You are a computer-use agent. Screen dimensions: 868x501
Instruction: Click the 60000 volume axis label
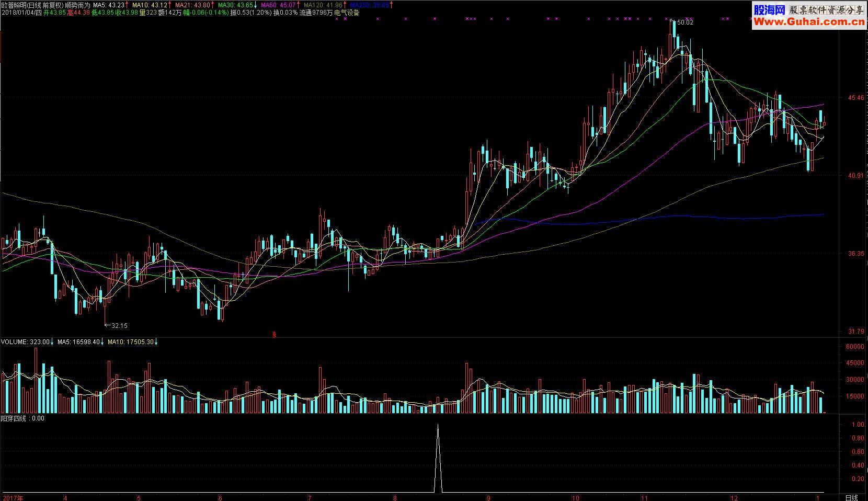coord(854,346)
